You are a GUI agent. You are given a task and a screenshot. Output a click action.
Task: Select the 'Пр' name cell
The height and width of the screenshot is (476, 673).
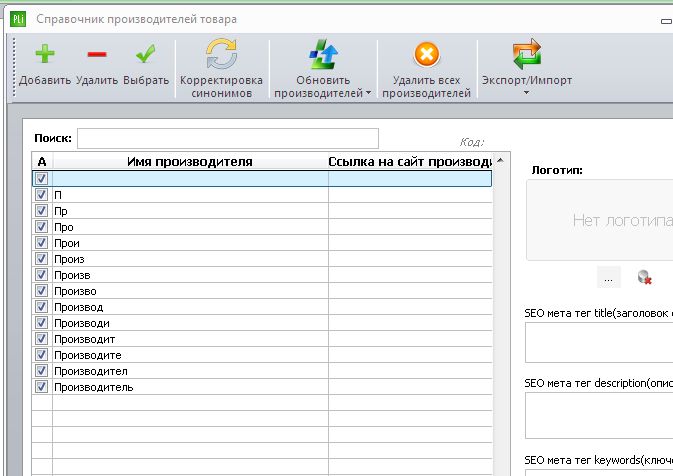click(x=190, y=210)
